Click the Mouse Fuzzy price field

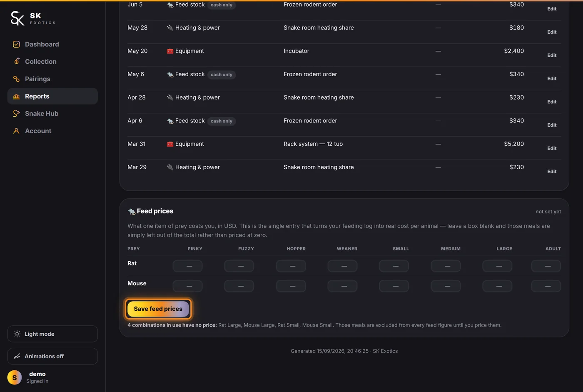(x=239, y=286)
